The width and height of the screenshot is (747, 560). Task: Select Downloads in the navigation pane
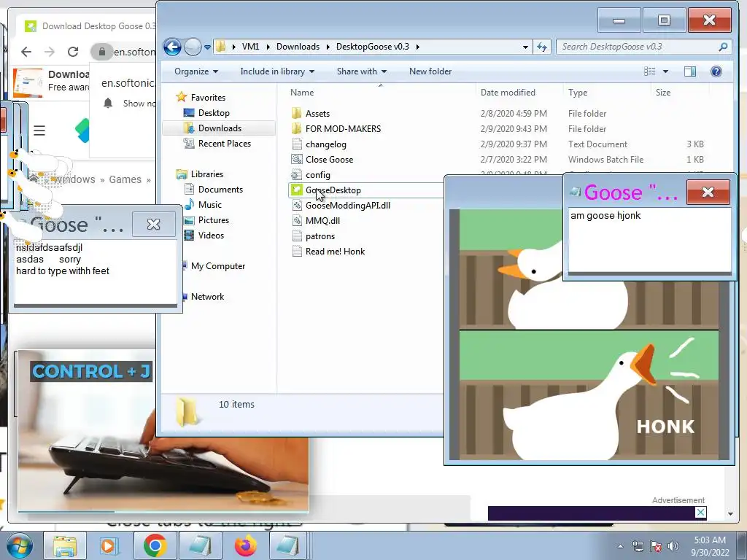click(220, 128)
